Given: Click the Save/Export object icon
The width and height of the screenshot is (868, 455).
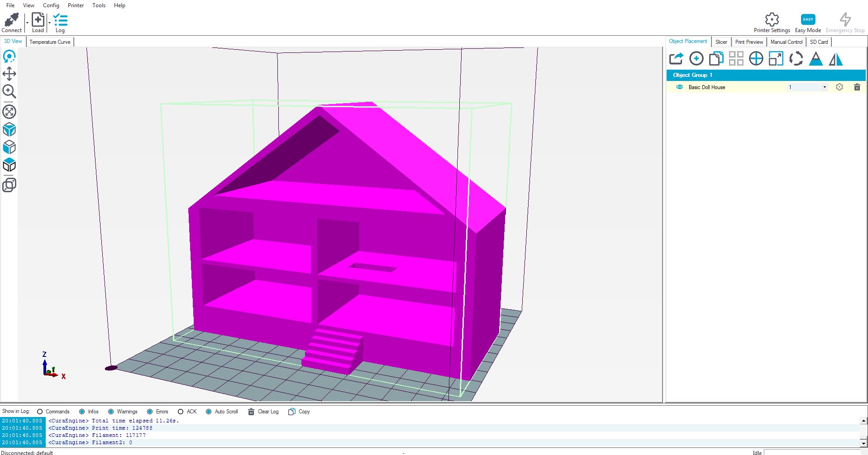Looking at the screenshot, I should (x=676, y=58).
